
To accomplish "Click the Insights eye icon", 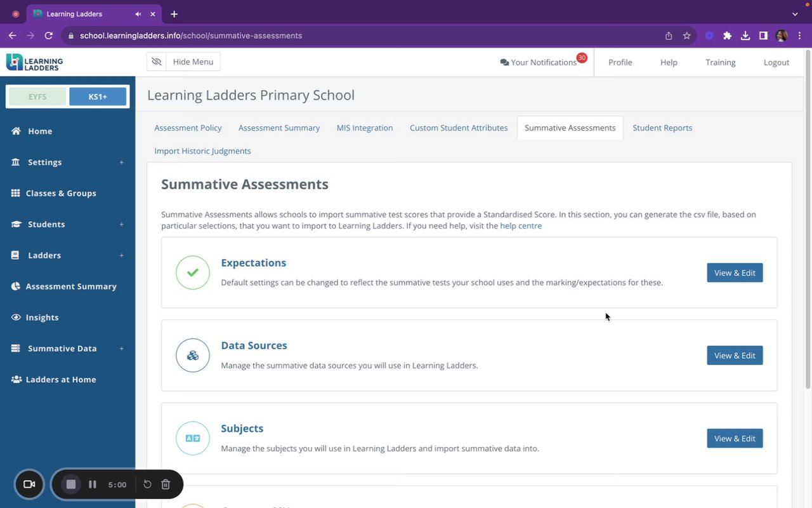I will tap(16, 317).
